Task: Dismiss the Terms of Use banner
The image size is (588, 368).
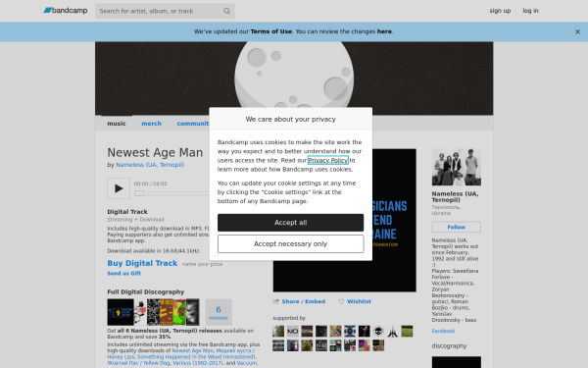Action: [x=577, y=32]
